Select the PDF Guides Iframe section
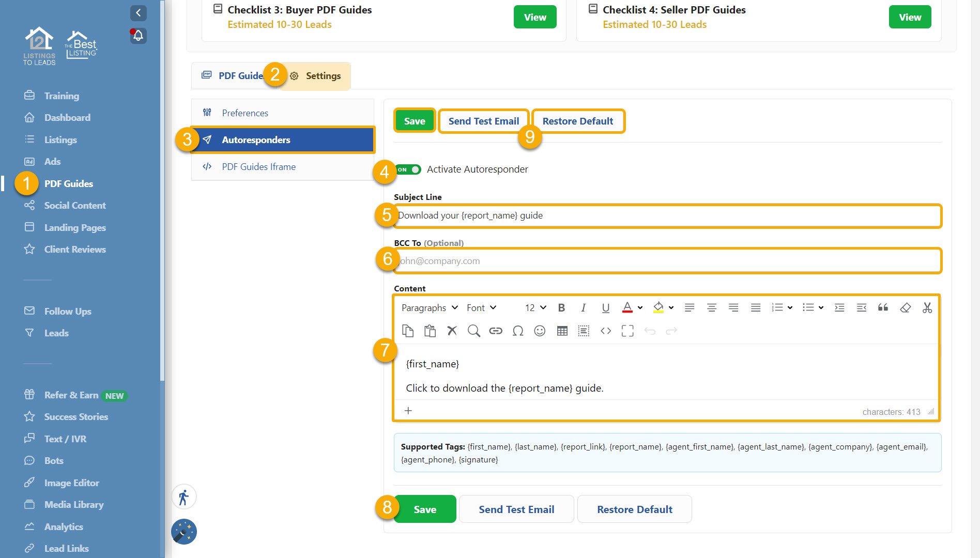This screenshot has width=980, height=558. point(259,166)
